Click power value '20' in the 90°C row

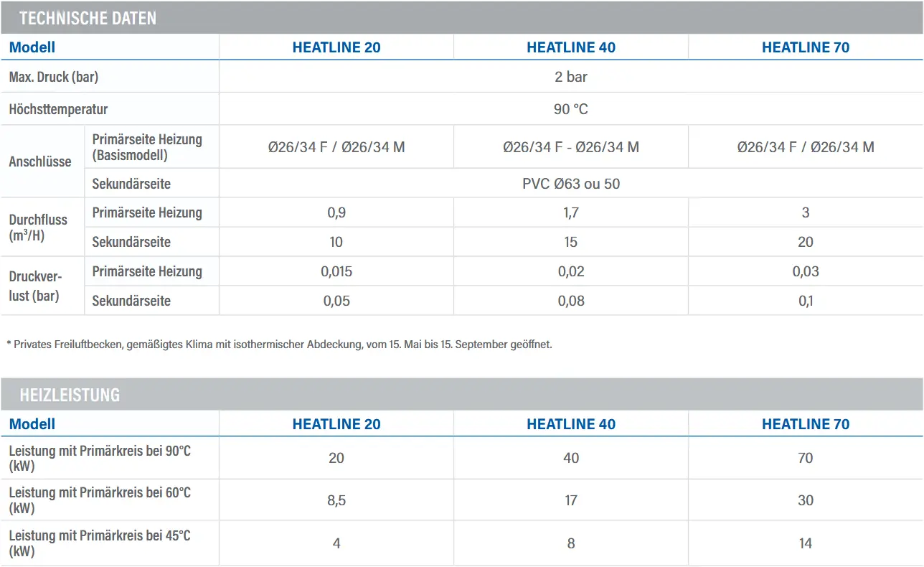point(336,458)
